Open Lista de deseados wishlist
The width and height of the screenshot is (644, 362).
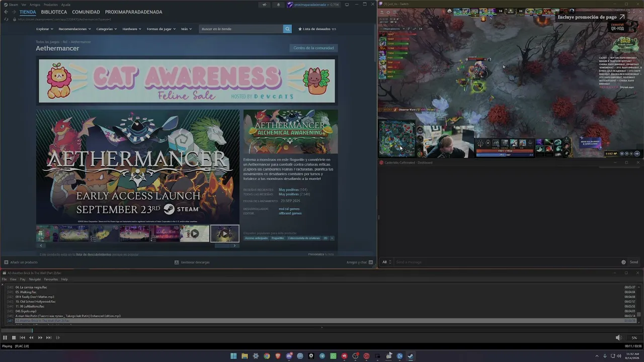pos(317,29)
